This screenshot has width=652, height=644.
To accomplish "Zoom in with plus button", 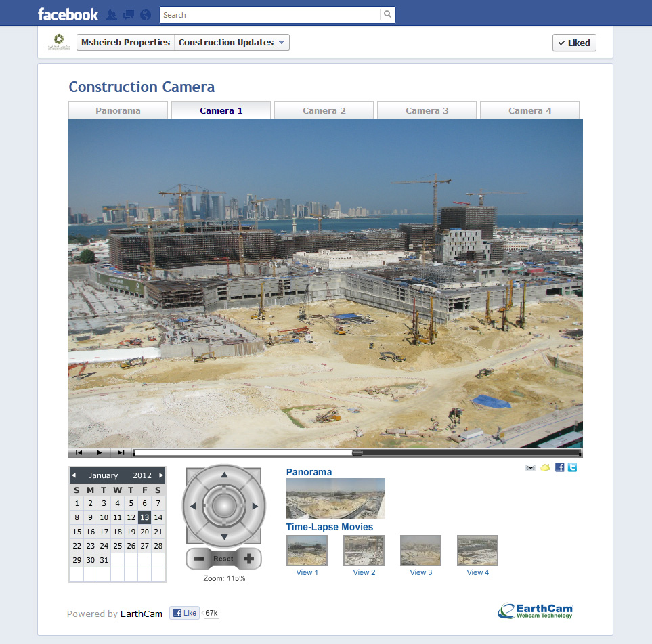I will (248, 558).
